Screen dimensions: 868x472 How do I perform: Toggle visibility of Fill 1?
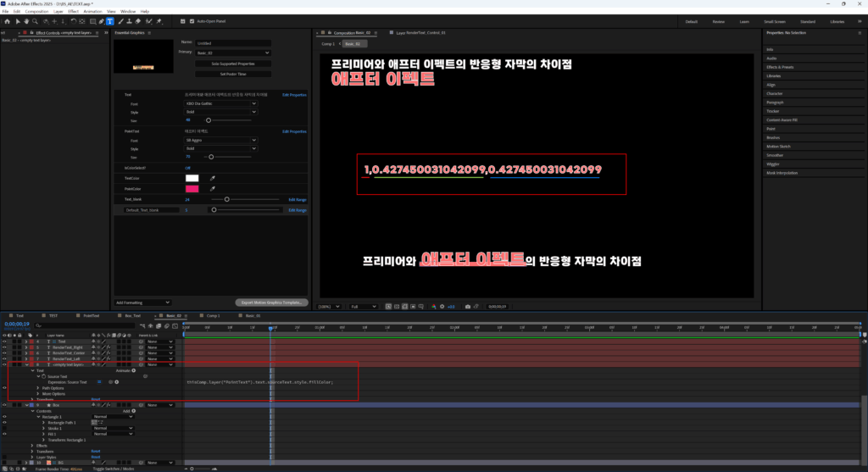point(4,434)
